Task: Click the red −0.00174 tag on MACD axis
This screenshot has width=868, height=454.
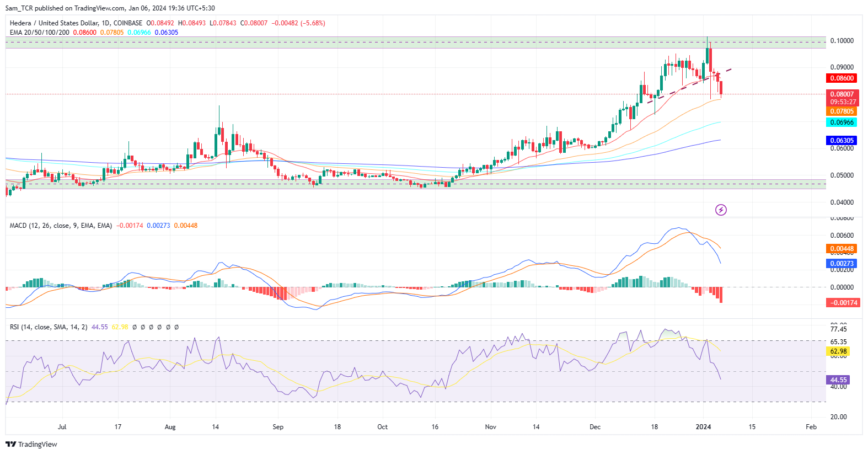Action: pos(843,303)
